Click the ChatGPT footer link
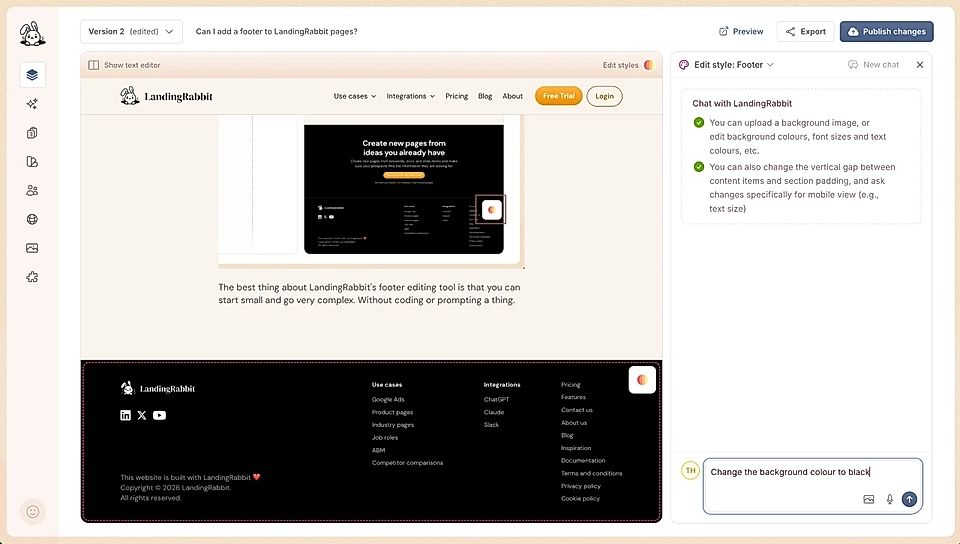The width and height of the screenshot is (960, 544). coord(497,400)
